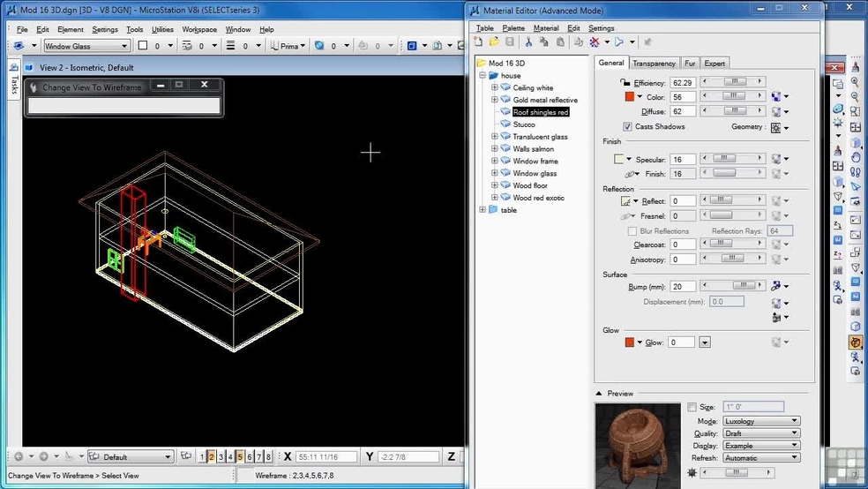Screen dimensions: 868x489
Task: Open the Refresh Automatic dropdown
Action: pos(761,457)
